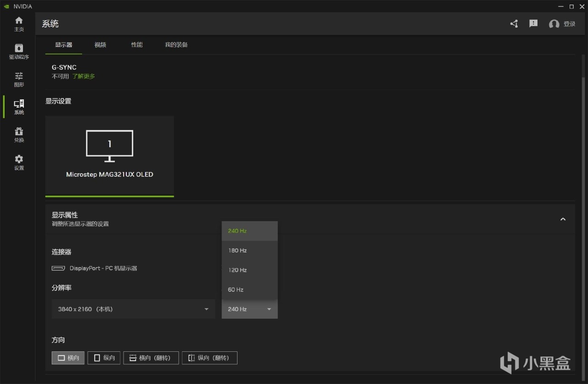
Task: Open the 主页 home sidebar icon
Action: coord(19,24)
